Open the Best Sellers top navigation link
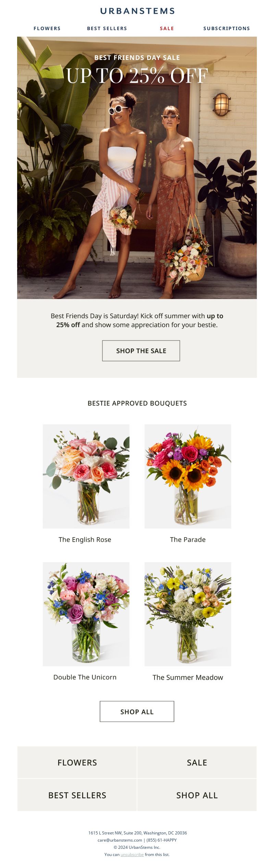 pyautogui.click(x=107, y=28)
